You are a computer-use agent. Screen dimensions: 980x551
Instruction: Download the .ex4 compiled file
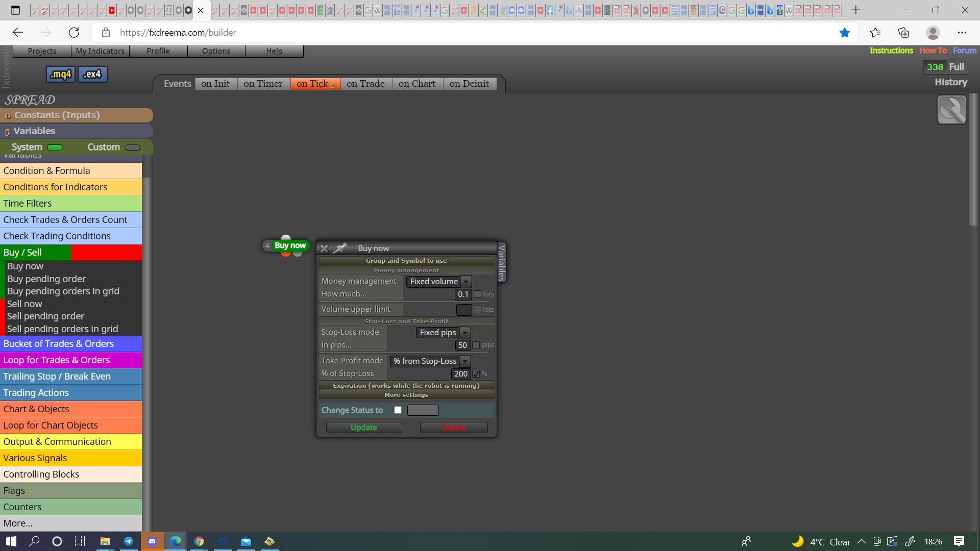coord(92,74)
